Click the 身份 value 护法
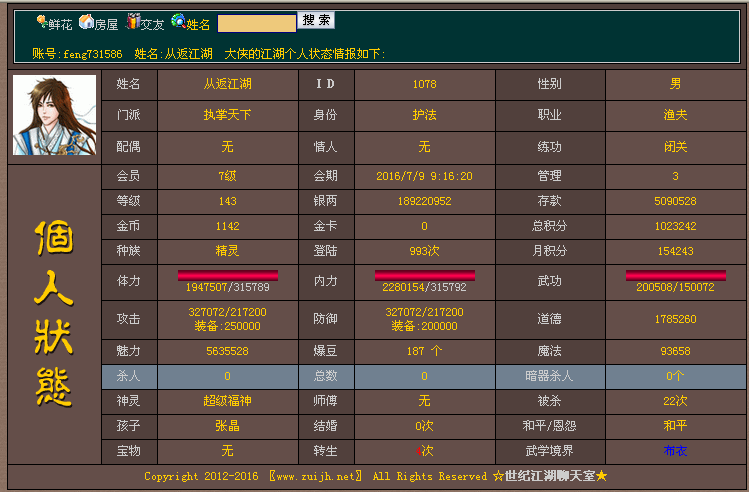Viewport: 749px width, 492px height. tap(425, 115)
